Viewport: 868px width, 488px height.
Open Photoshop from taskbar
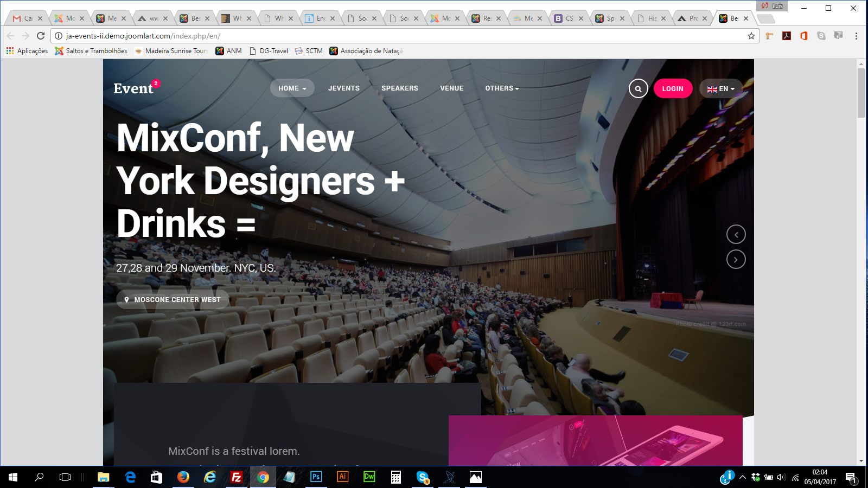(316, 477)
